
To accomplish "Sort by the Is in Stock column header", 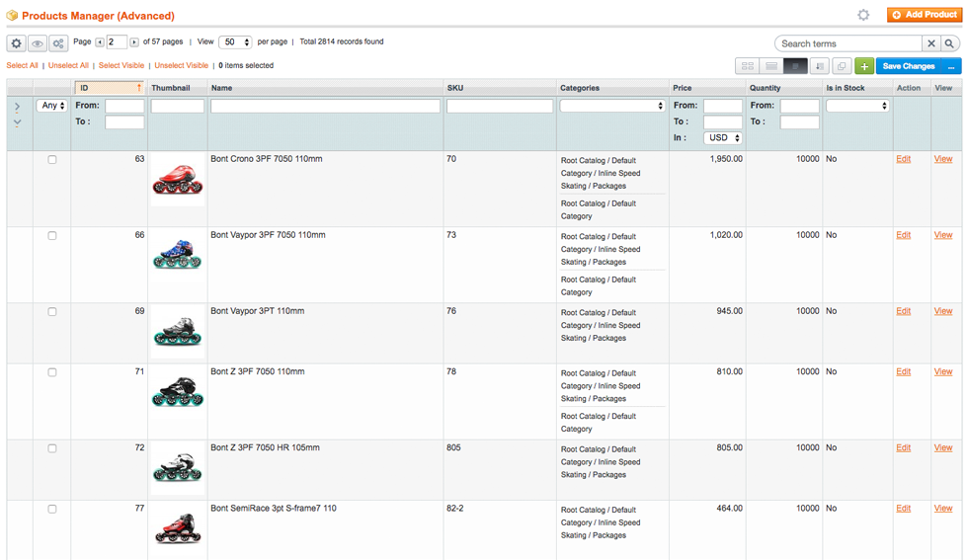I will coord(846,88).
